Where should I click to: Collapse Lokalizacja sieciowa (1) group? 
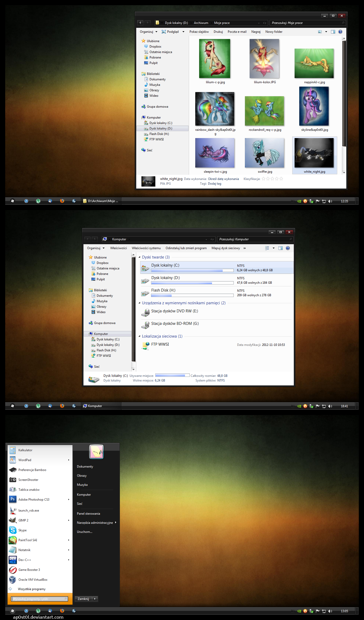tap(140, 336)
